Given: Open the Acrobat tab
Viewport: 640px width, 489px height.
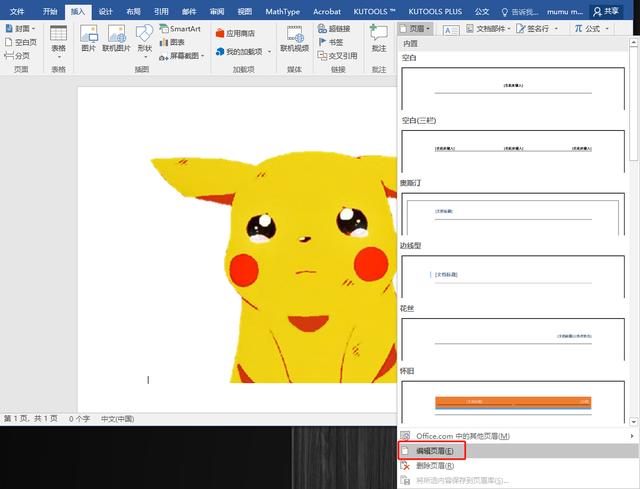Looking at the screenshot, I should coord(327,11).
